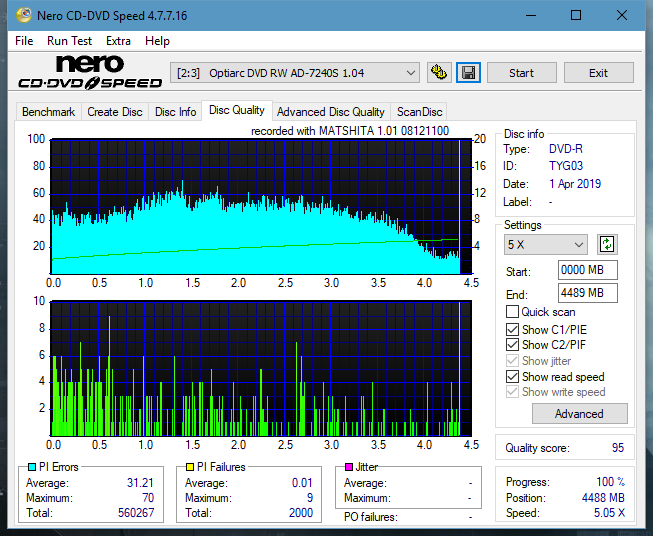
Task: Click the yellow PI Failures legend swatch
Action: coord(190,467)
